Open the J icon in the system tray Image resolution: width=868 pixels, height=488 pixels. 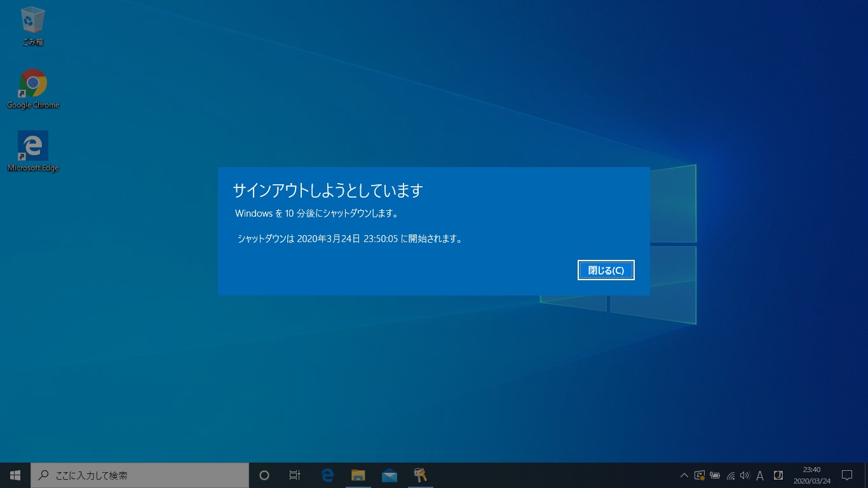point(777,475)
